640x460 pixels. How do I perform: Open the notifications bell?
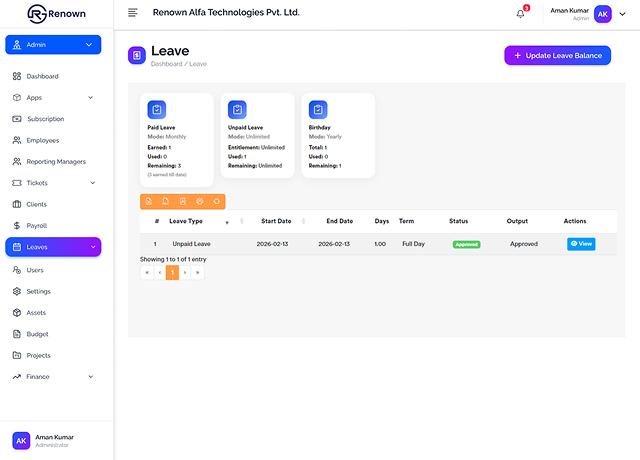coord(520,13)
